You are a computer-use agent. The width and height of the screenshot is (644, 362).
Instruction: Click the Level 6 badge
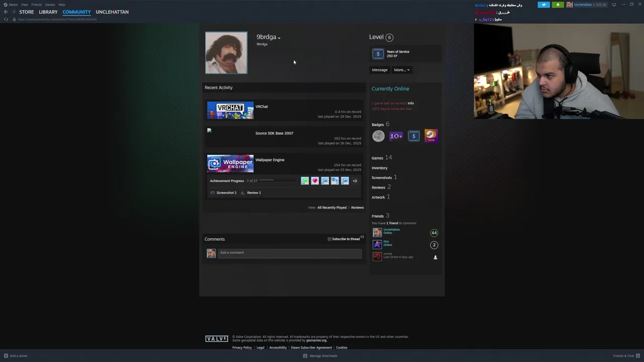(389, 37)
